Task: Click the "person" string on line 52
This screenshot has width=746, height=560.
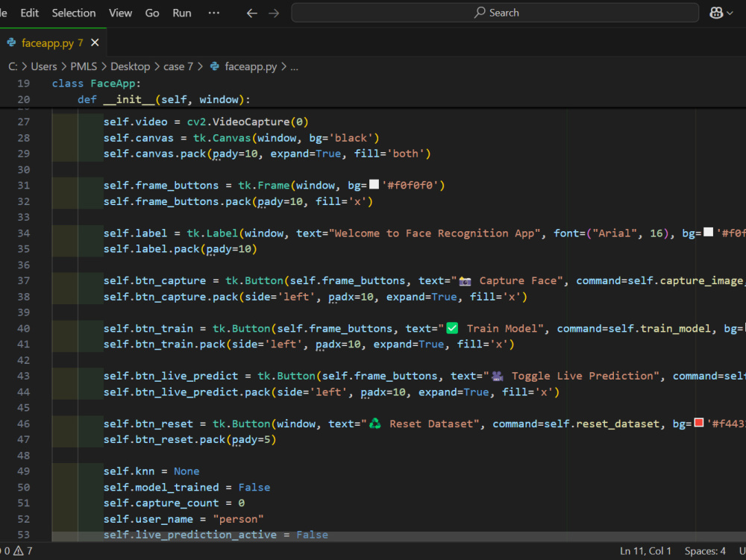Action: click(x=238, y=519)
